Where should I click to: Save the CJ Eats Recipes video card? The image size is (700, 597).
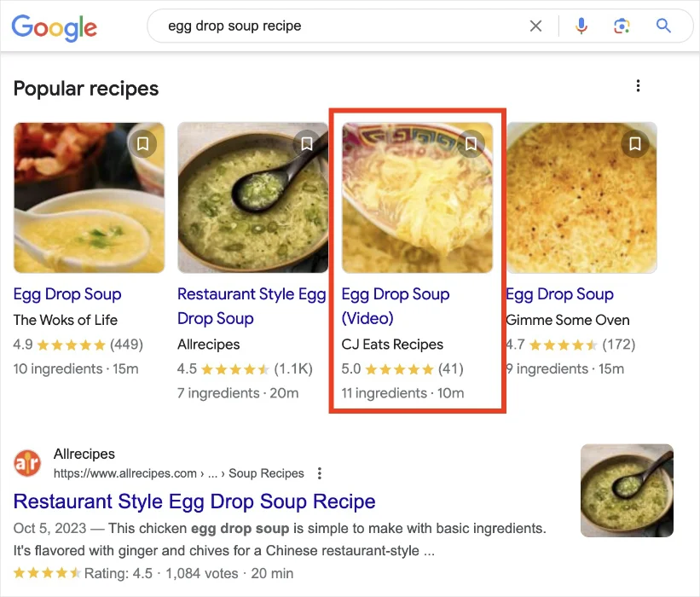pos(471,144)
